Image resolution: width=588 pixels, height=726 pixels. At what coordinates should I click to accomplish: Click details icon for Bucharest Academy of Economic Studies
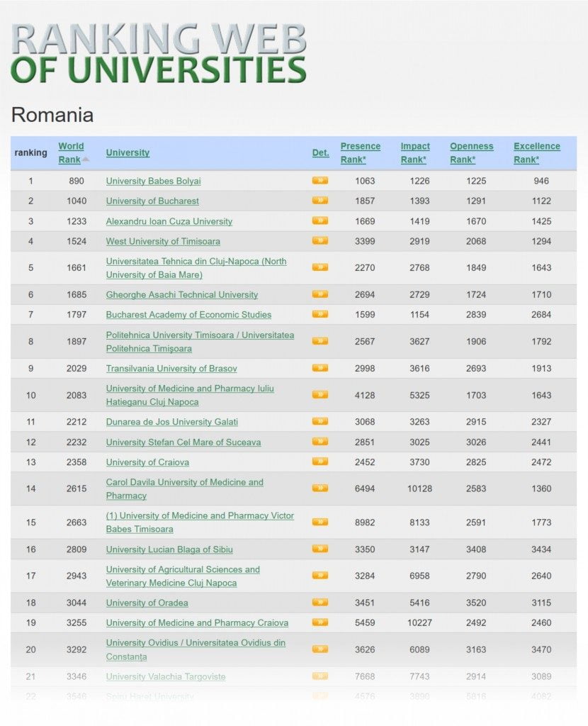pos(320,314)
